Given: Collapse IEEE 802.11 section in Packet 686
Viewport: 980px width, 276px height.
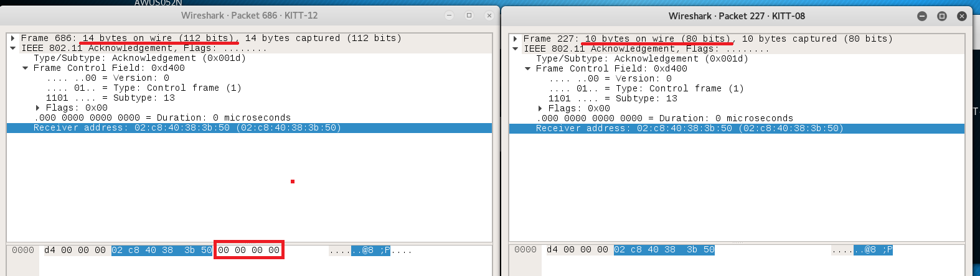Looking at the screenshot, I should click(x=13, y=48).
